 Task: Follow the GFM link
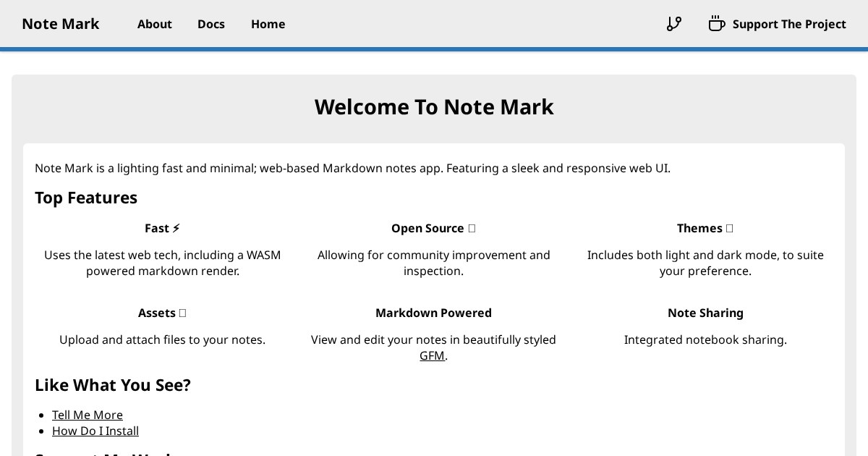pos(432,355)
